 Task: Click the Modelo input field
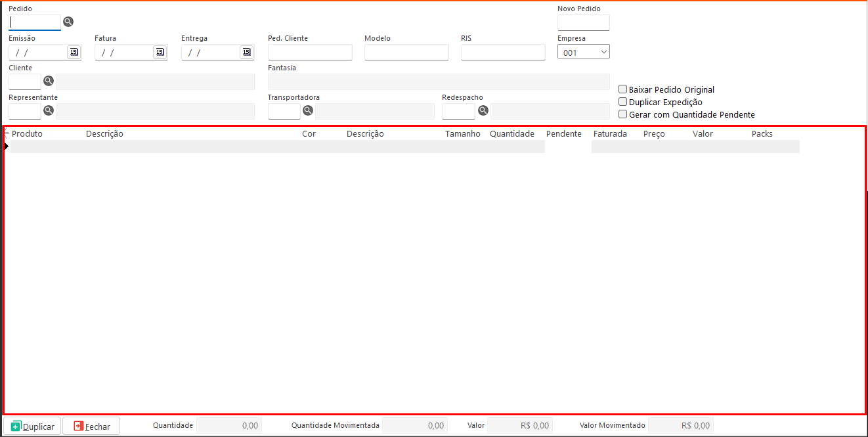(406, 53)
